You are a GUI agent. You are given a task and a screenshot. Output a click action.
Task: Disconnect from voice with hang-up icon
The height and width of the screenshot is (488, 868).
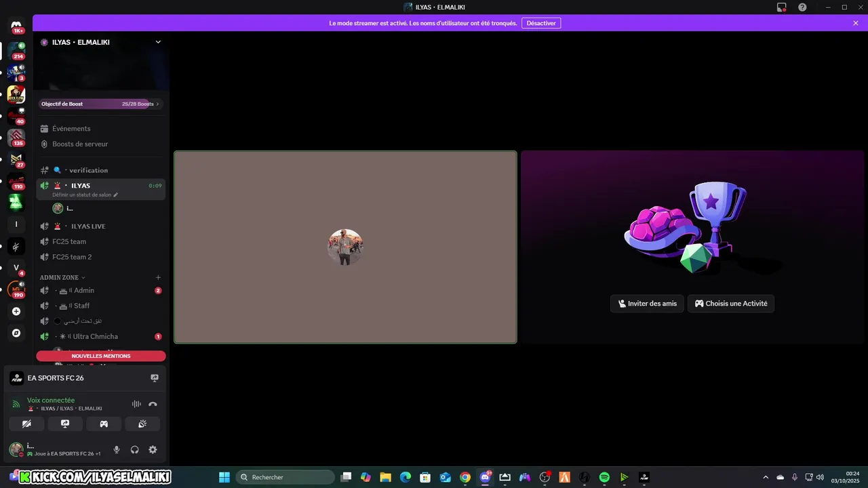pos(153,404)
